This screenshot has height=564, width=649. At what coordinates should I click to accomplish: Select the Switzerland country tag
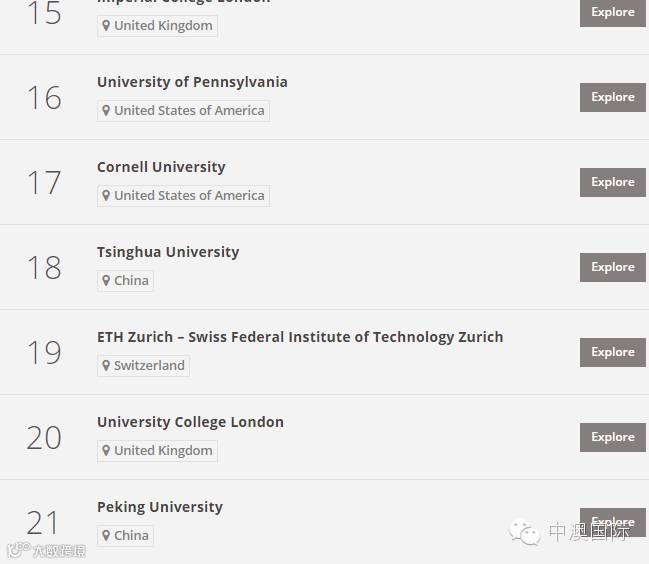[x=144, y=366]
